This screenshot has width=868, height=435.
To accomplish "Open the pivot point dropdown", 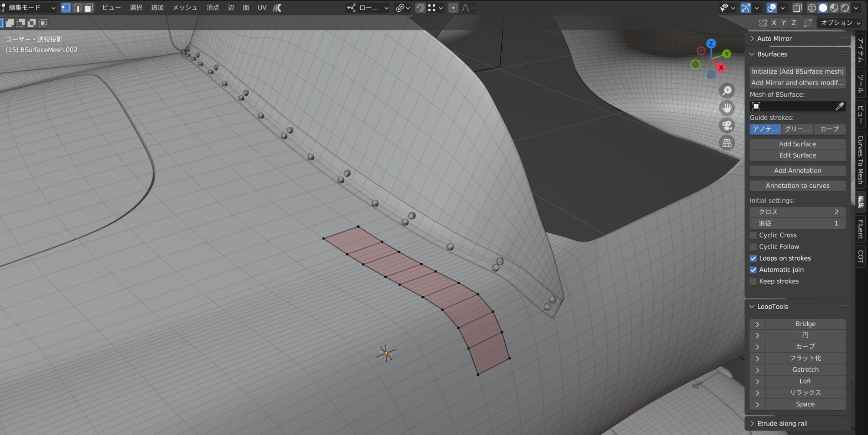I will [x=403, y=8].
